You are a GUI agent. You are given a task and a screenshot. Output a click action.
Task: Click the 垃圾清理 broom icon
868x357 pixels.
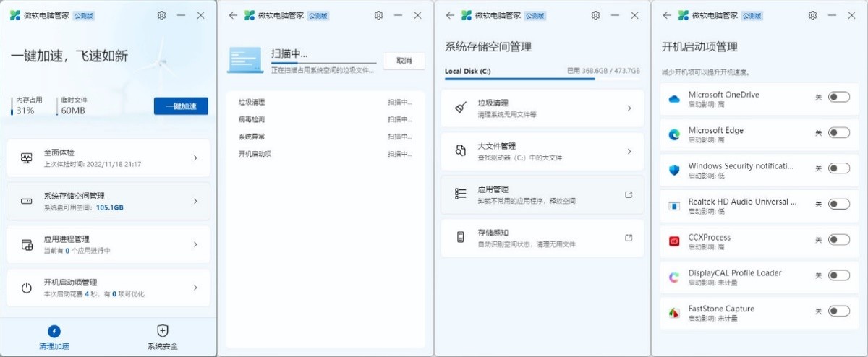click(460, 108)
